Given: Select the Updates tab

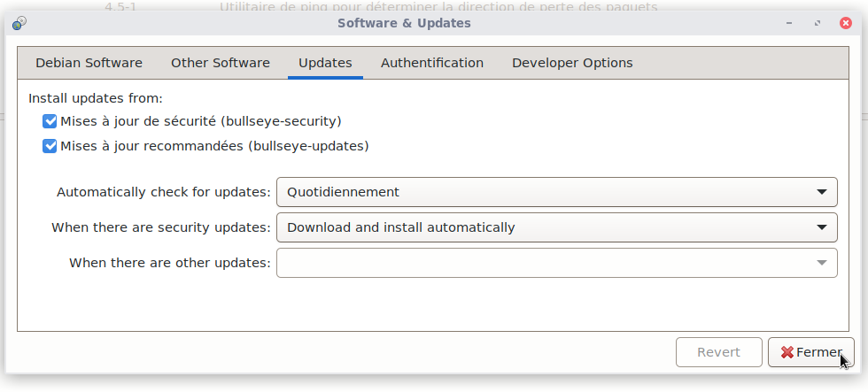Looking at the screenshot, I should click(x=325, y=63).
